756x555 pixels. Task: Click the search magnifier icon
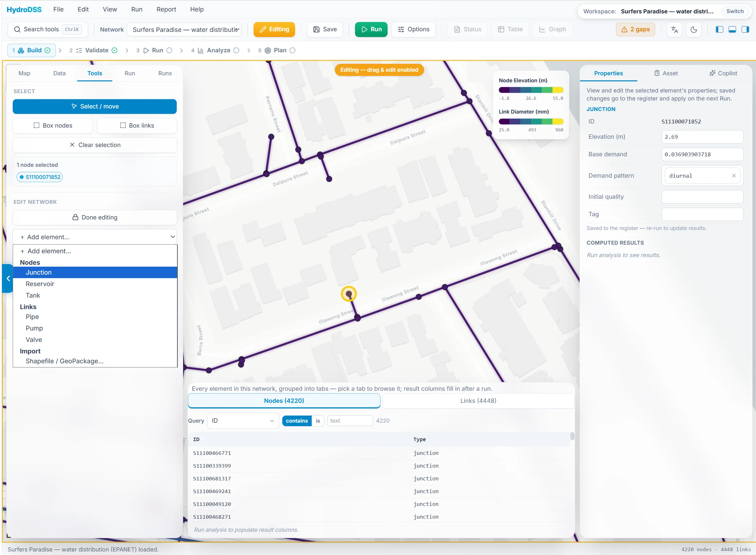(x=17, y=30)
